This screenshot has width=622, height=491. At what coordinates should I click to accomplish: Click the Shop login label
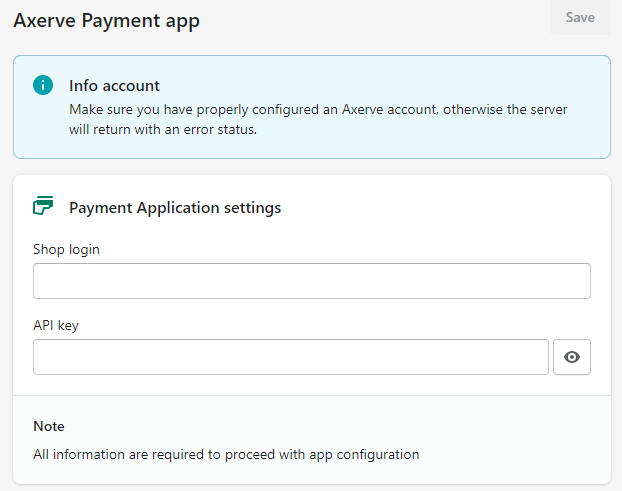point(66,249)
